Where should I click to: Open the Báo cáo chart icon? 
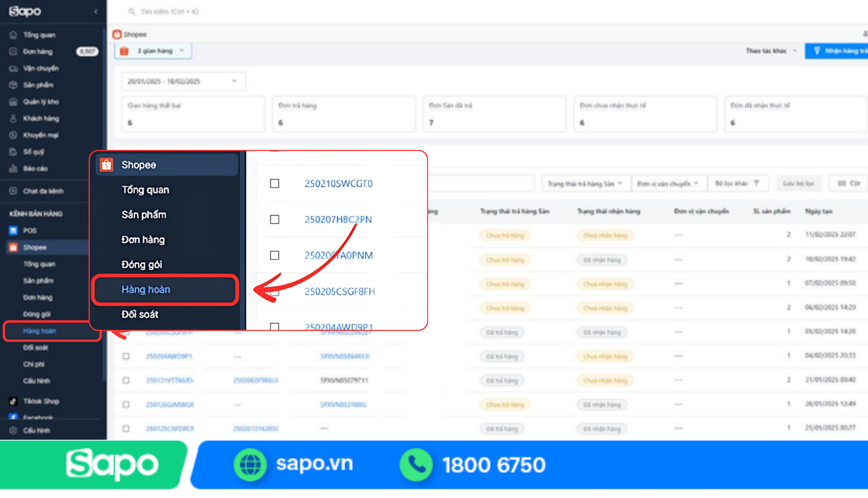(13, 168)
